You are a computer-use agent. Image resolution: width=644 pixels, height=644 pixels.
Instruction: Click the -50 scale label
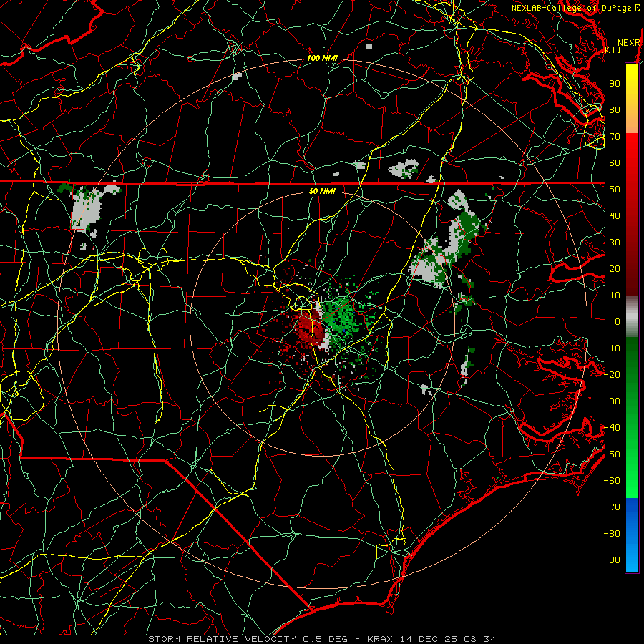[612, 454]
